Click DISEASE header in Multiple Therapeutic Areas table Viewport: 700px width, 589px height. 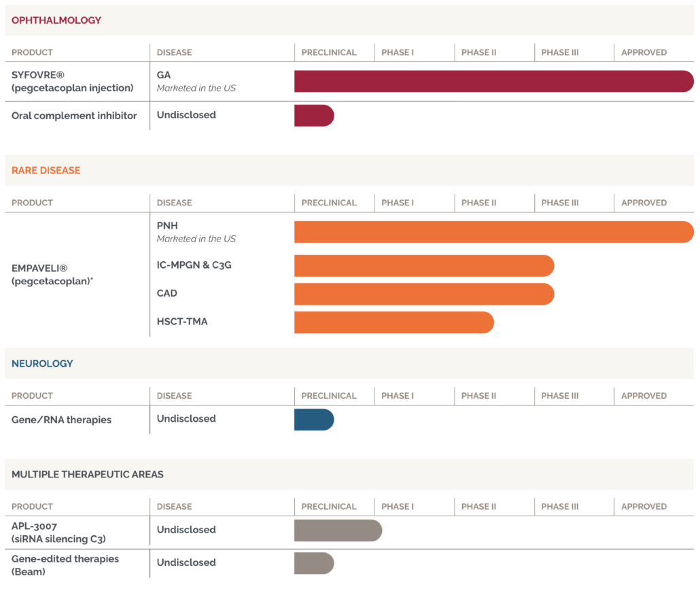coord(174,506)
